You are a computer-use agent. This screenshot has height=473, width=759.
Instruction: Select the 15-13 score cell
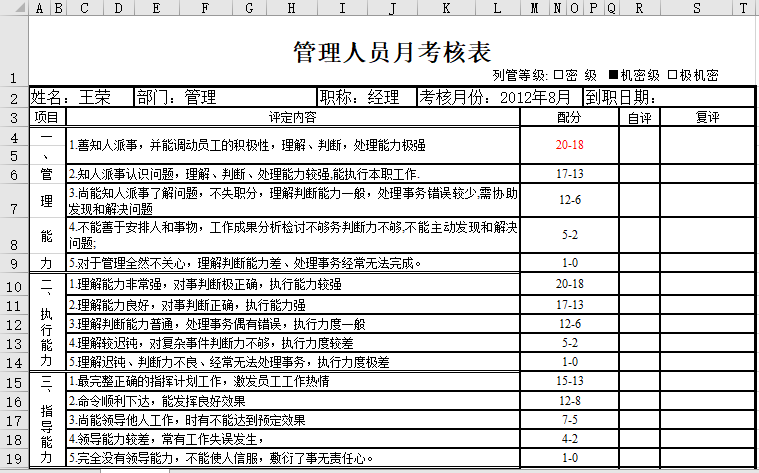[x=569, y=382]
